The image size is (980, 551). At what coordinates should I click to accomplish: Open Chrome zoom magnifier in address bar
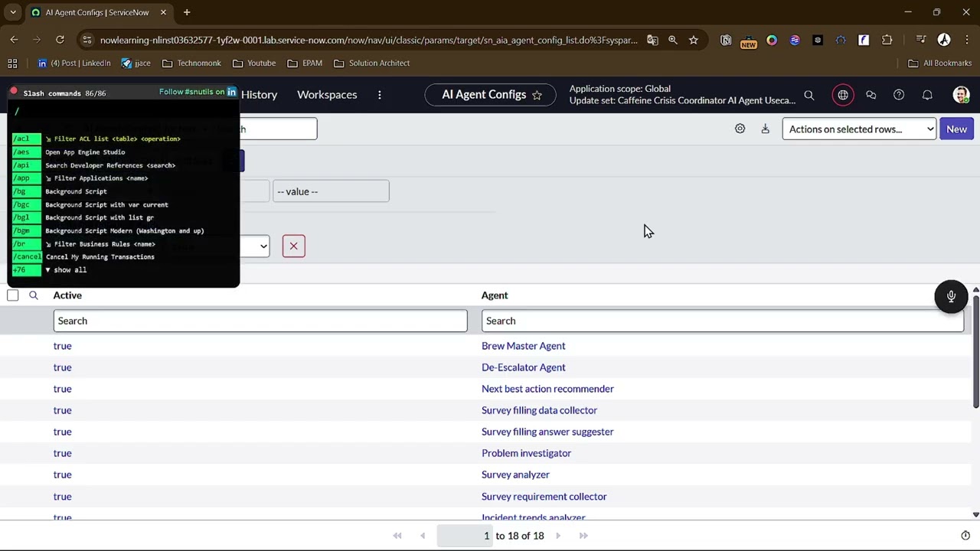tap(673, 40)
